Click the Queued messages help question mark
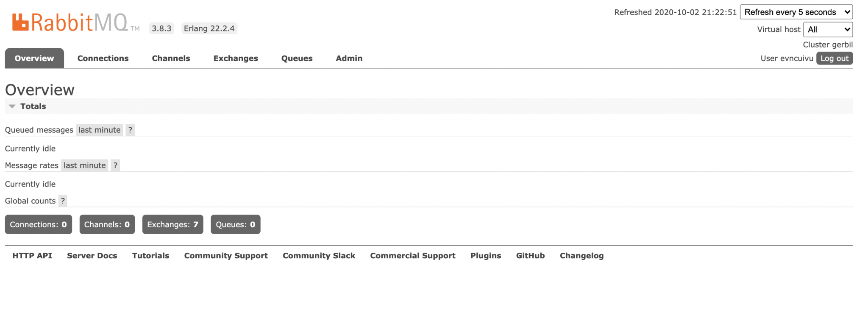The height and width of the screenshot is (310, 868). (130, 130)
